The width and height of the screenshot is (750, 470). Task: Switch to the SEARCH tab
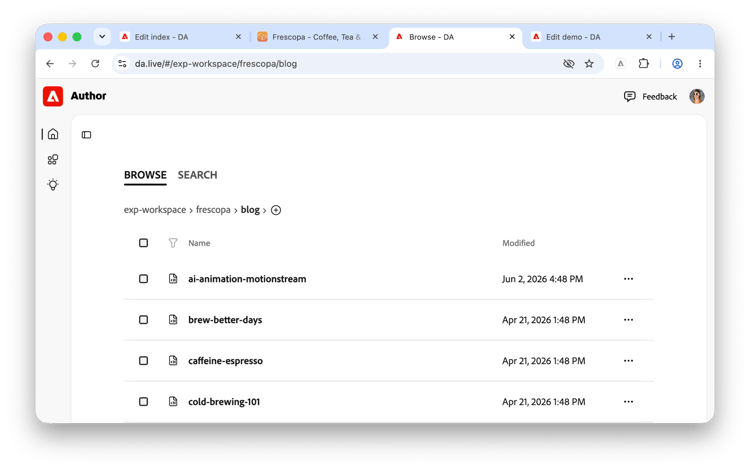[198, 175]
